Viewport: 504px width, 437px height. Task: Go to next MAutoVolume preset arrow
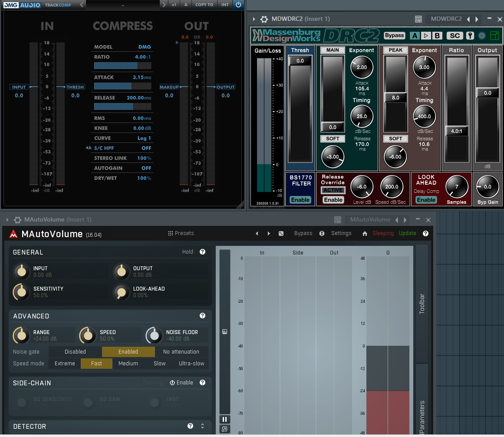pos(269,233)
